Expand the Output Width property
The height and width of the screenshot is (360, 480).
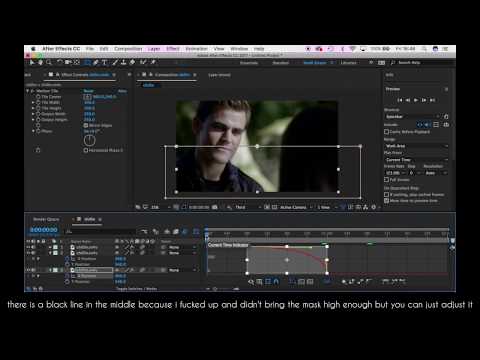coord(33,114)
